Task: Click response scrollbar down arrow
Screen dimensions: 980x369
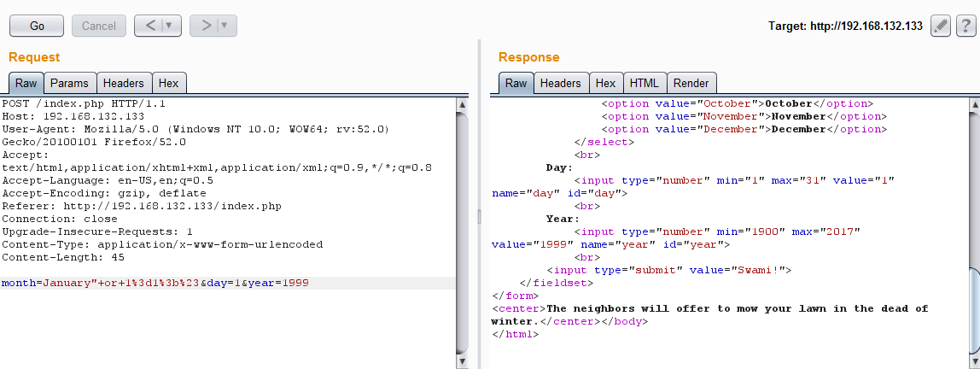Action: (974, 361)
